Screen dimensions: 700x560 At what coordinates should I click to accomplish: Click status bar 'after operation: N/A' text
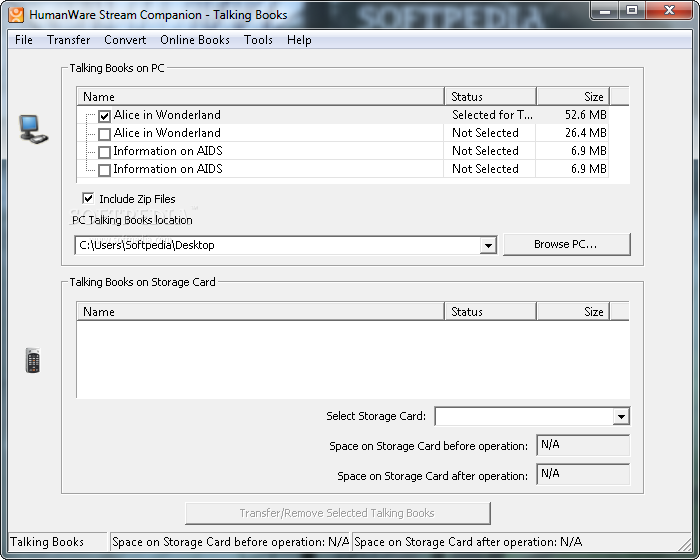[468, 542]
